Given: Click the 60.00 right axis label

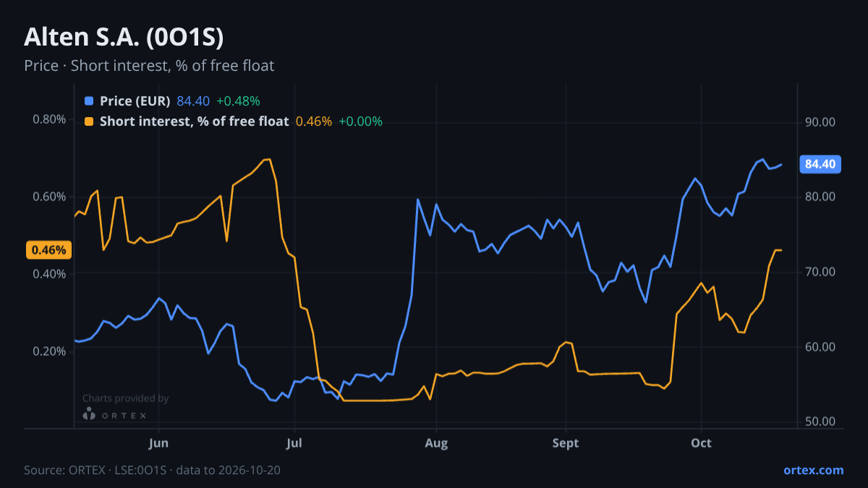Looking at the screenshot, I should (820, 347).
